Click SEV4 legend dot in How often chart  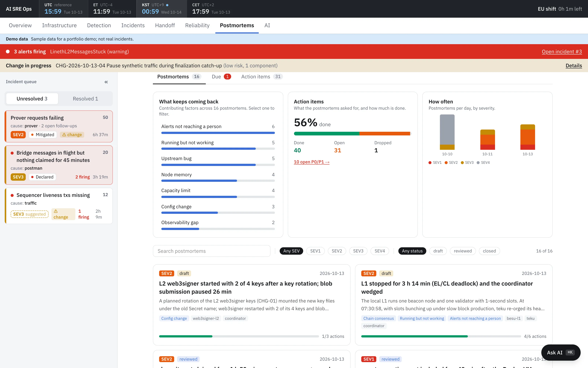tap(478, 163)
